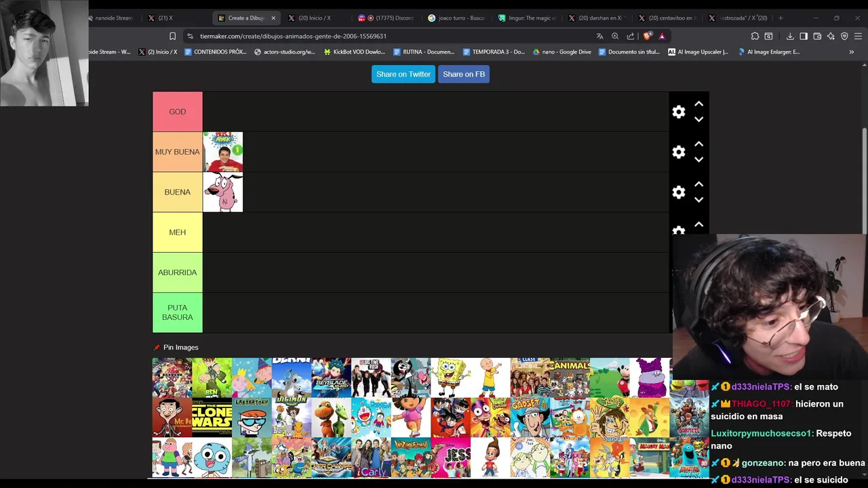Select the Digimon thumbnail
Screen dimensions: 868x488
point(292,418)
